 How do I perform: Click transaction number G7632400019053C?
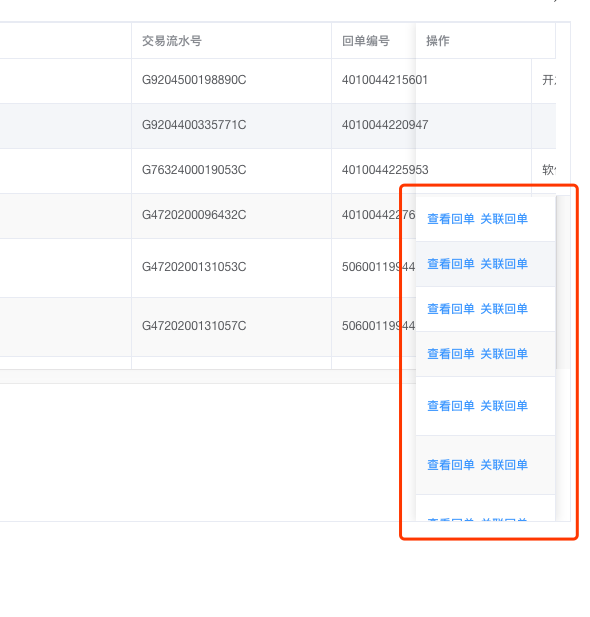194,170
